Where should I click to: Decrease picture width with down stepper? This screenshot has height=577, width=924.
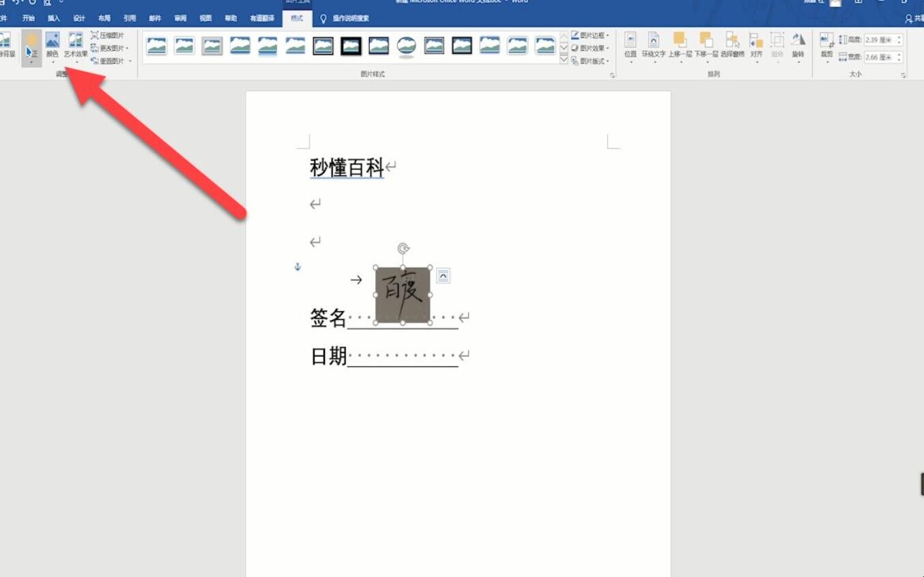[899, 60]
